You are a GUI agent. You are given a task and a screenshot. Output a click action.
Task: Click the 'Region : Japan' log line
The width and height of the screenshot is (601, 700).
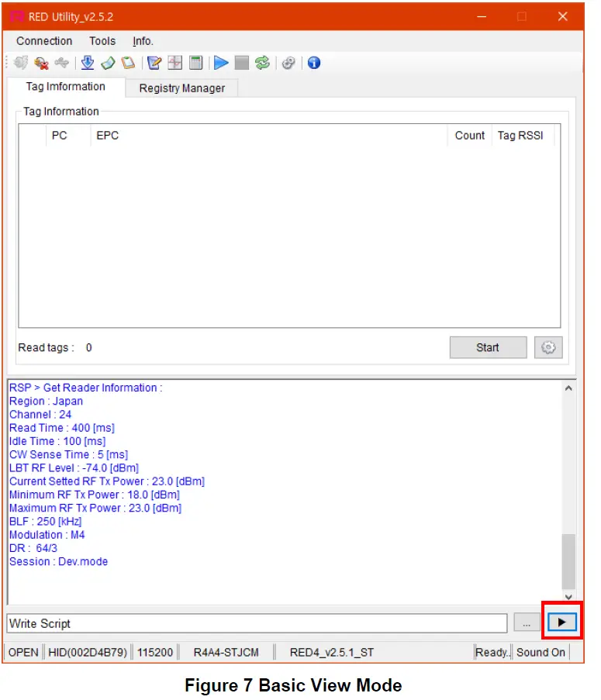(46, 401)
